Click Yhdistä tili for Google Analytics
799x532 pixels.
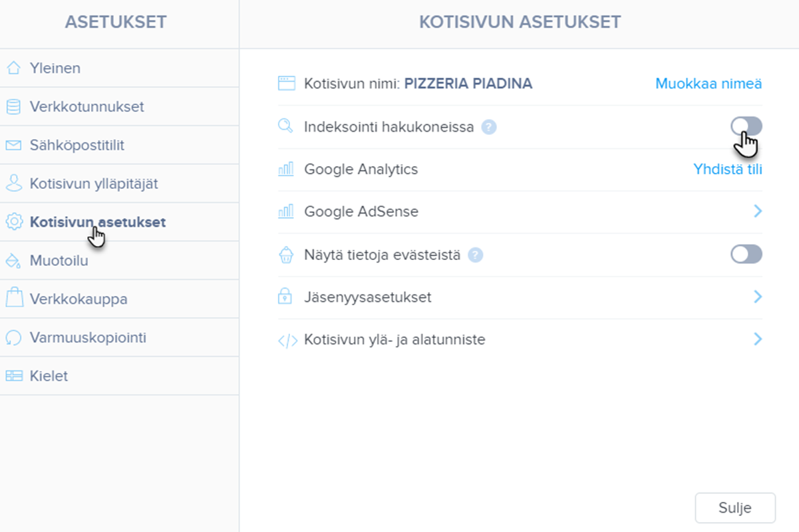[727, 169]
